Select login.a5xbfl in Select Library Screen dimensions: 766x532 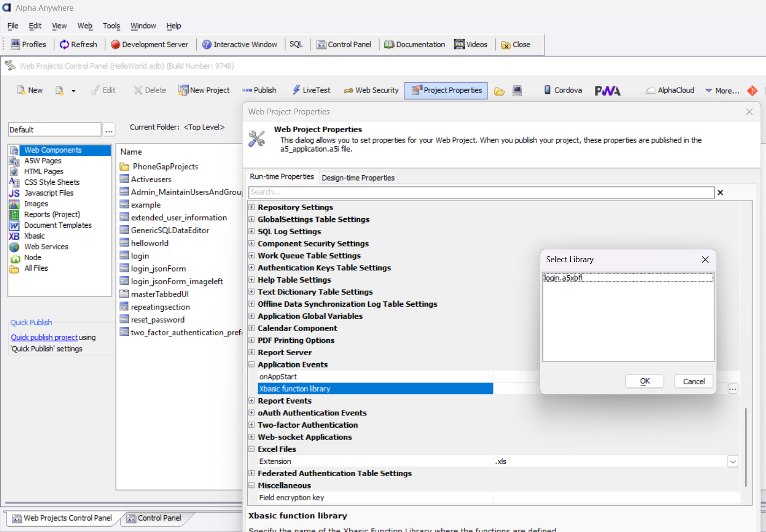click(628, 278)
